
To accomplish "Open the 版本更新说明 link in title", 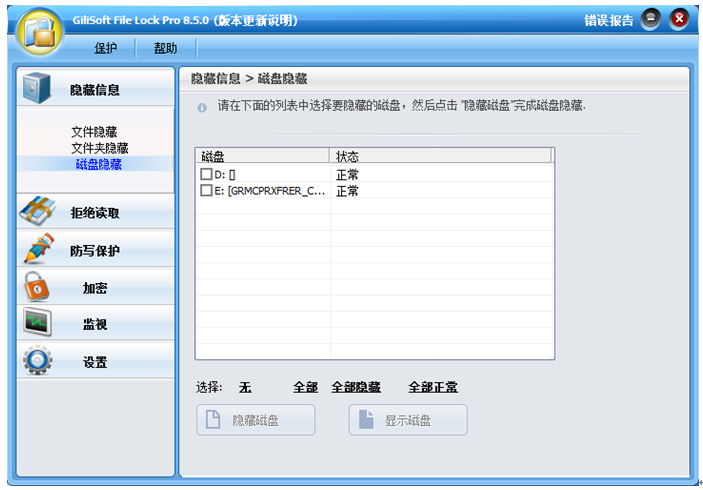I will (256, 20).
